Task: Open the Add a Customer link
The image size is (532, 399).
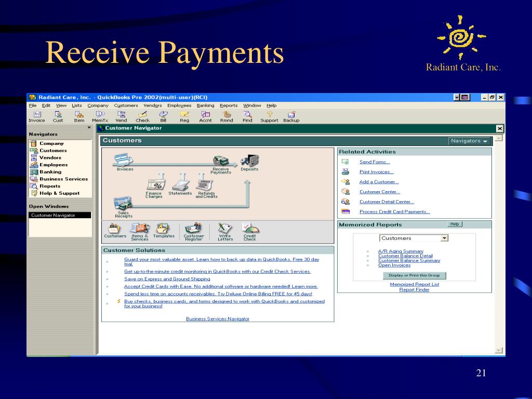Action: (379, 182)
